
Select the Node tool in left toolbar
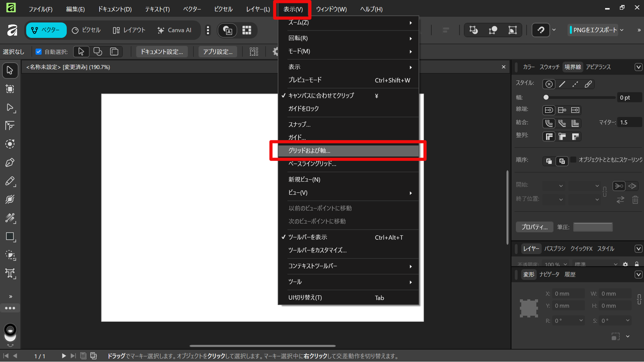pyautogui.click(x=10, y=108)
